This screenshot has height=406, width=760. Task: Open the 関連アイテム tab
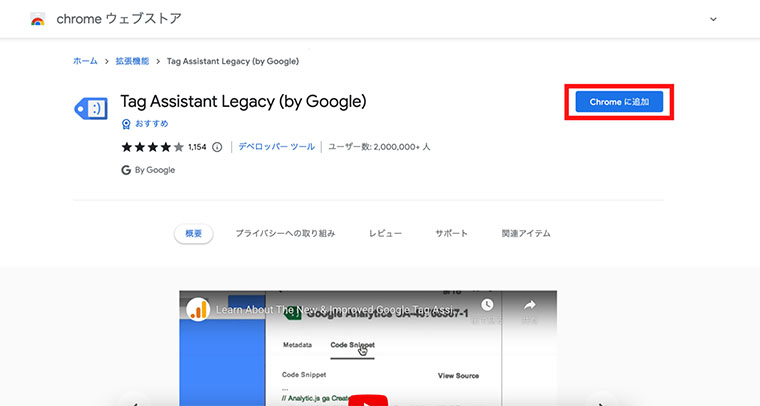pyautogui.click(x=526, y=234)
